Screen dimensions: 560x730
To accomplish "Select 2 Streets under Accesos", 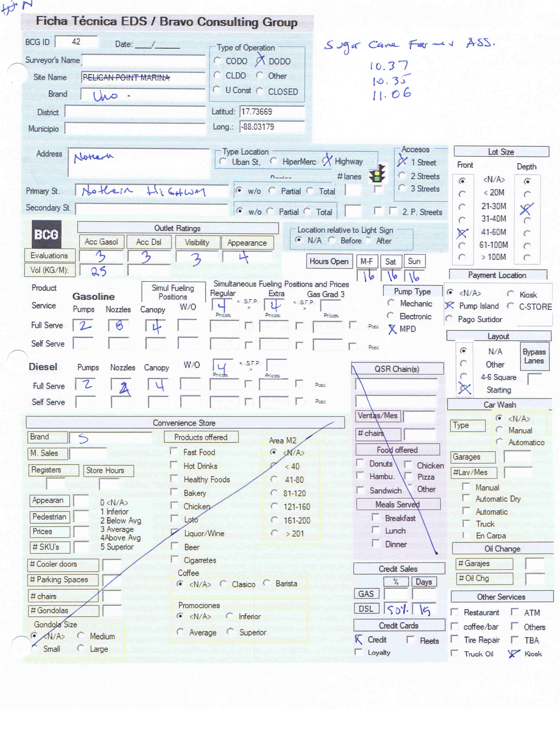I will click(x=402, y=175).
